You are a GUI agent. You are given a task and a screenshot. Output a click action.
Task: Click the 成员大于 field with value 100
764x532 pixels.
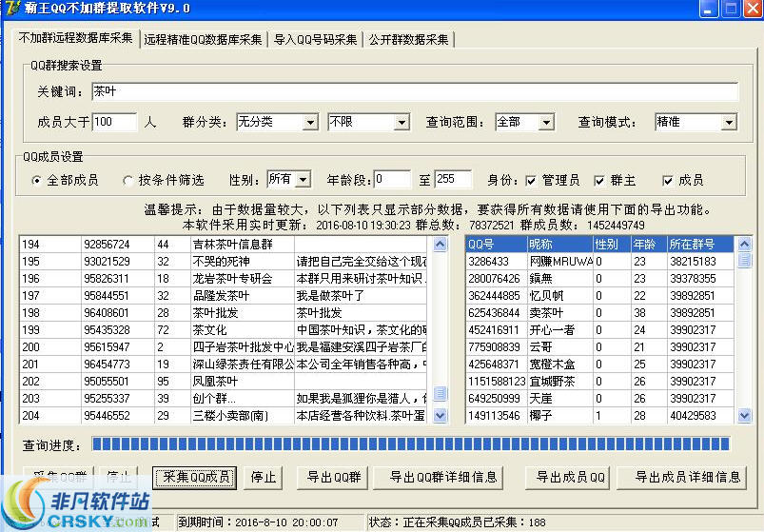pos(114,122)
